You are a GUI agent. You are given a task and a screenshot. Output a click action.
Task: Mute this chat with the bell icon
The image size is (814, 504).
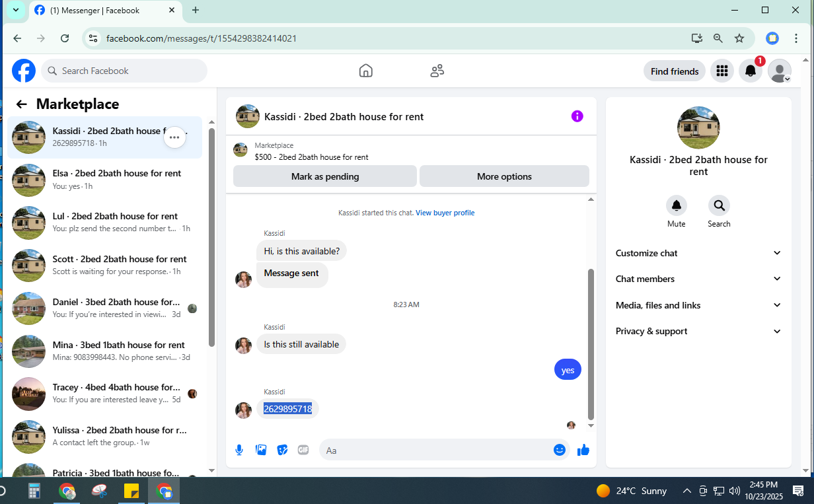pyautogui.click(x=677, y=205)
